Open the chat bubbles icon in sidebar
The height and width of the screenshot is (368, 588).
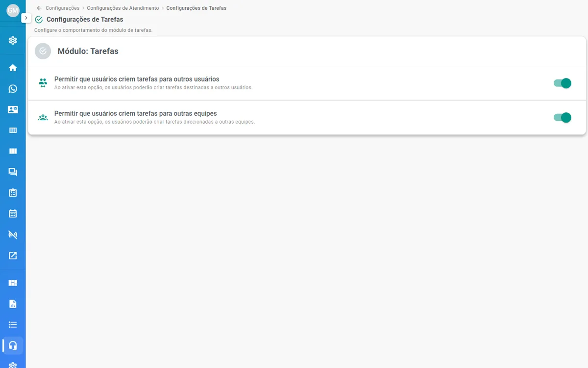coord(13,172)
